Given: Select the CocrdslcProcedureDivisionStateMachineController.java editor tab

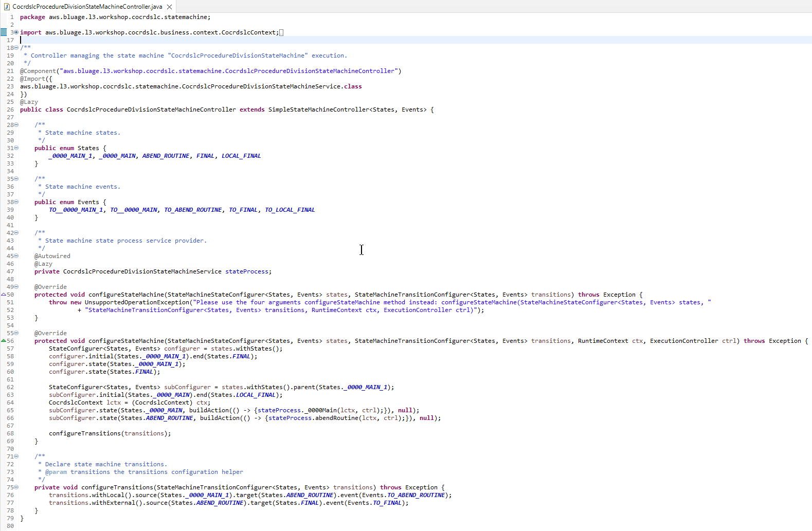Looking at the screenshot, I should [87, 7].
